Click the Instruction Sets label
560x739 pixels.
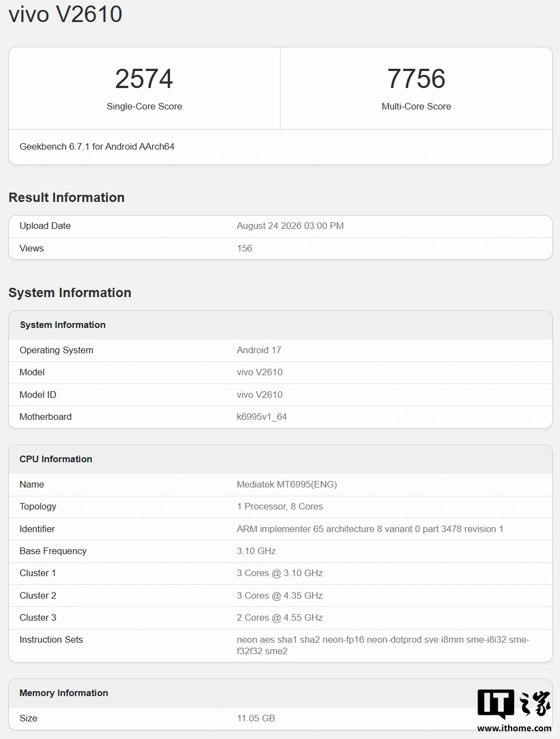(51, 639)
